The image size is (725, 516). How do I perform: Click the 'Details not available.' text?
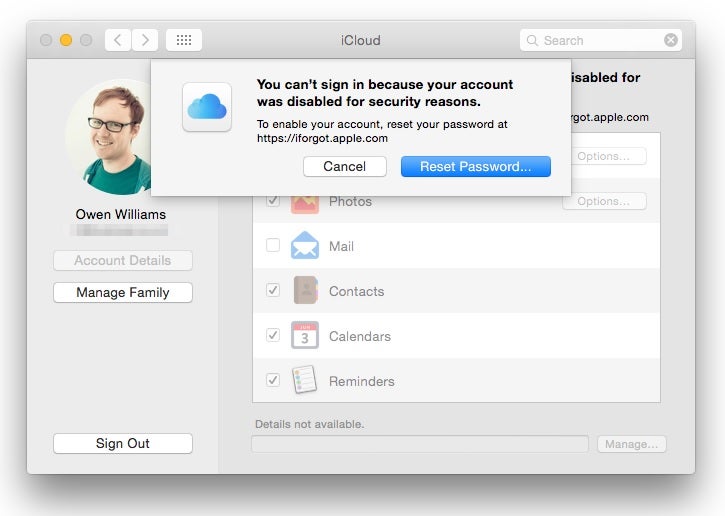tap(309, 424)
